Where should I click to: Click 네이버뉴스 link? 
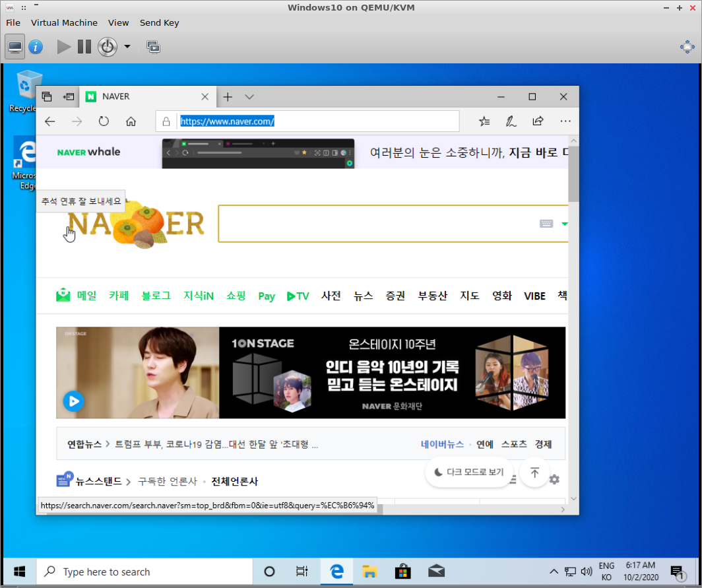pyautogui.click(x=442, y=444)
